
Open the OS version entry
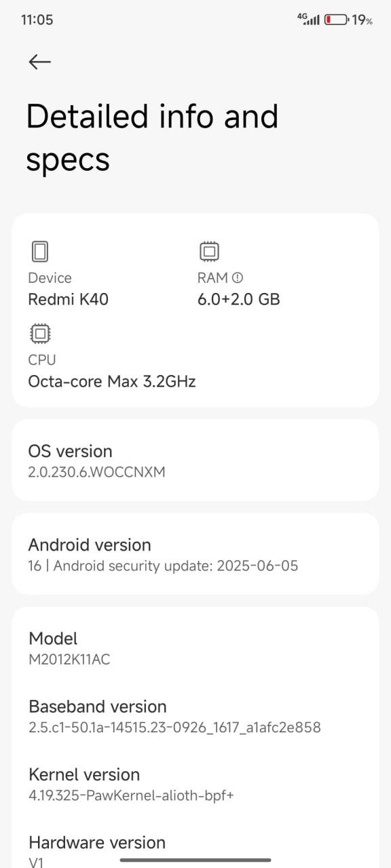(x=195, y=460)
